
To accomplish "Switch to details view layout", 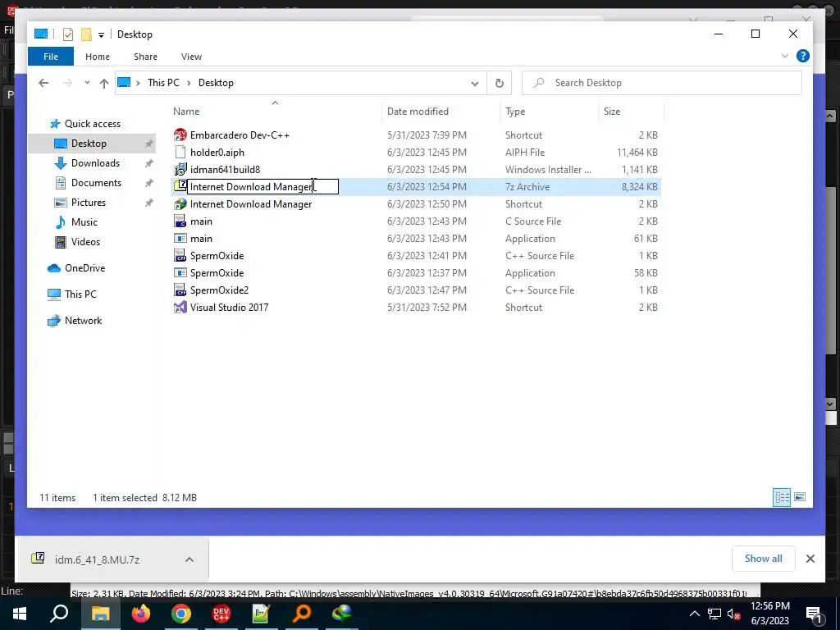I will click(782, 497).
